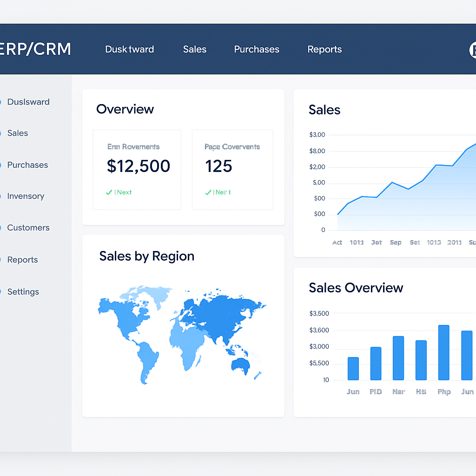Viewport: 476px width, 476px height.
Task: Select Customers in the sidebar
Action: pyautogui.click(x=28, y=228)
